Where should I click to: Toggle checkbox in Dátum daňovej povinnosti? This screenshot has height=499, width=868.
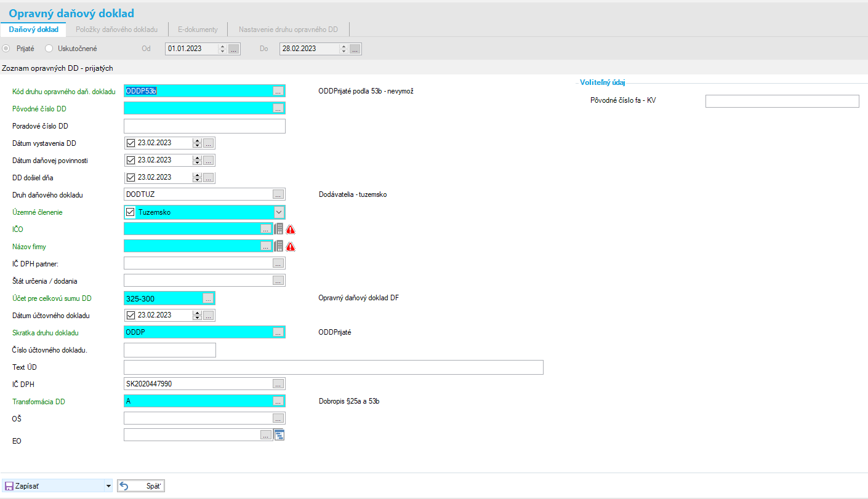pyautogui.click(x=130, y=160)
